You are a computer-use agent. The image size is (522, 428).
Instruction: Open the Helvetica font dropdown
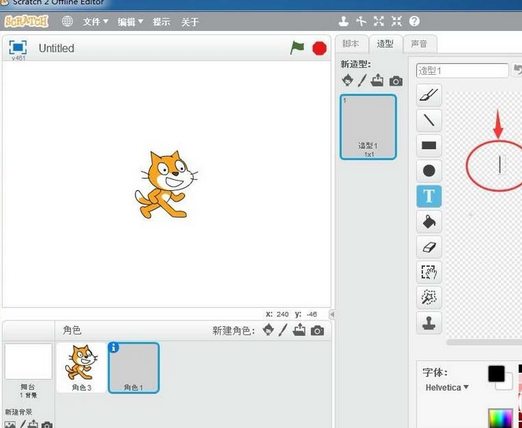click(x=447, y=387)
